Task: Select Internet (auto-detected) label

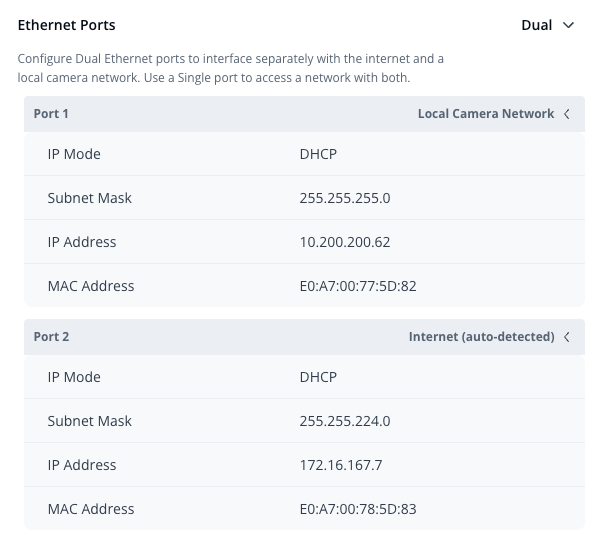Action: click(x=481, y=337)
